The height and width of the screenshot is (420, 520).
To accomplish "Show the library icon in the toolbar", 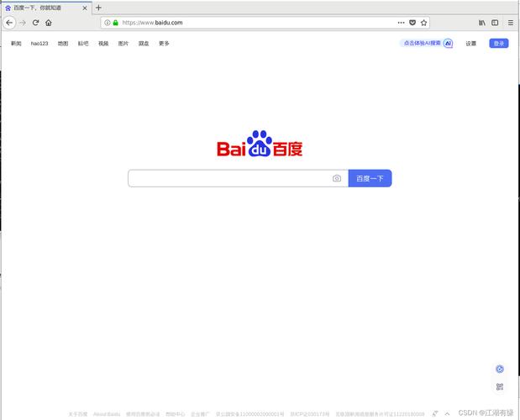I will tap(482, 23).
